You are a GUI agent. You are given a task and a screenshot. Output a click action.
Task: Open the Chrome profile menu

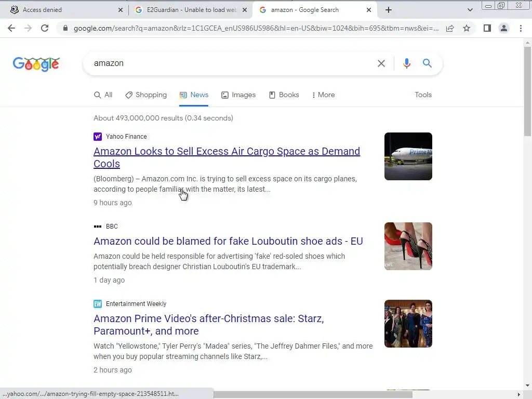tap(504, 28)
